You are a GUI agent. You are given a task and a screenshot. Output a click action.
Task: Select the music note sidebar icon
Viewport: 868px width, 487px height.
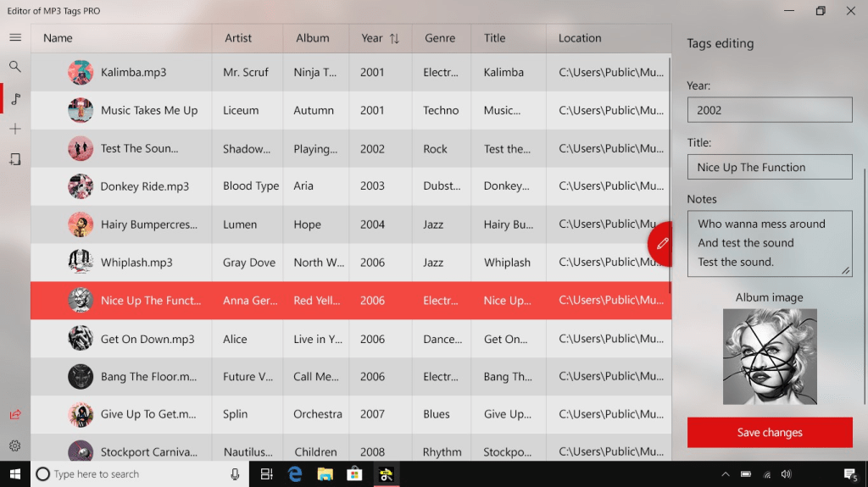coord(15,98)
